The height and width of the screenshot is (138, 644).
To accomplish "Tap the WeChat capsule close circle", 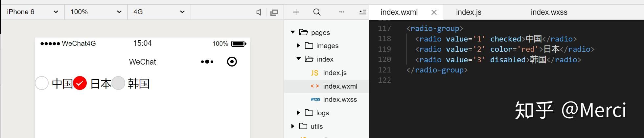I will (232, 62).
